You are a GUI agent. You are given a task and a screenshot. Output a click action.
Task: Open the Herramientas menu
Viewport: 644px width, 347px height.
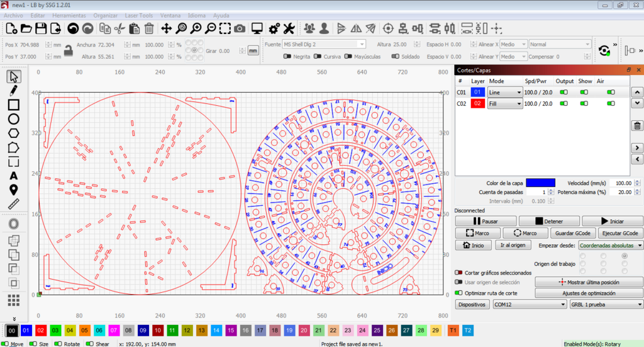pos(70,14)
